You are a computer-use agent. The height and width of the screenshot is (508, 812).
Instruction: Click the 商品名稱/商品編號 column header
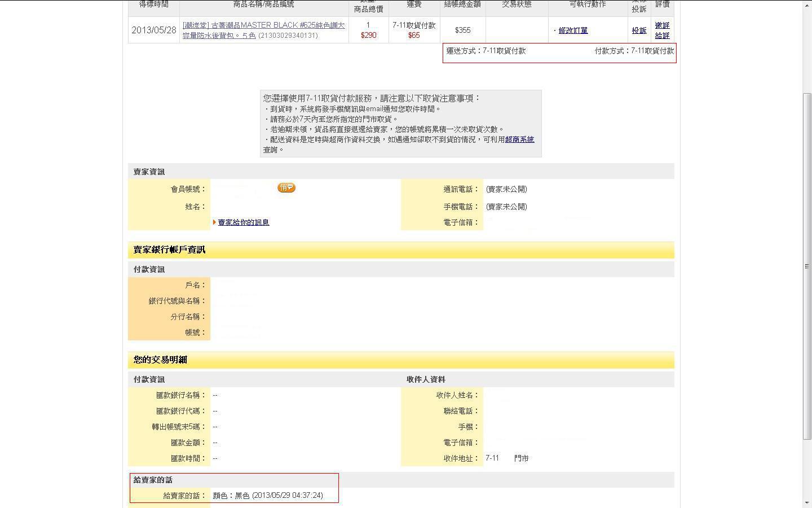click(263, 5)
